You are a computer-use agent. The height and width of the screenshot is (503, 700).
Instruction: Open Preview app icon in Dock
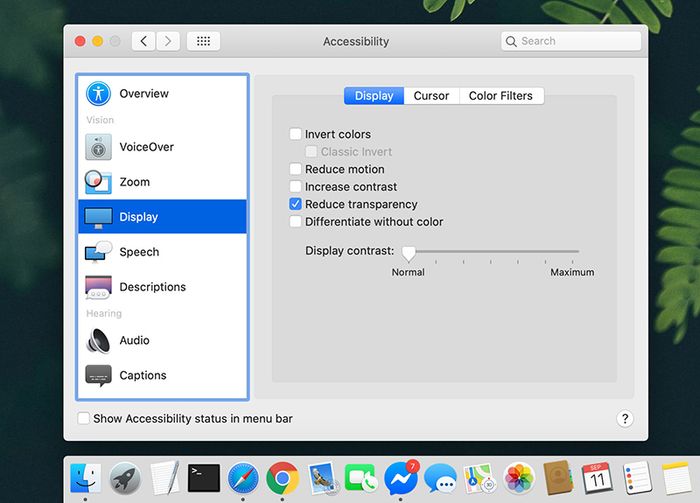click(x=322, y=478)
